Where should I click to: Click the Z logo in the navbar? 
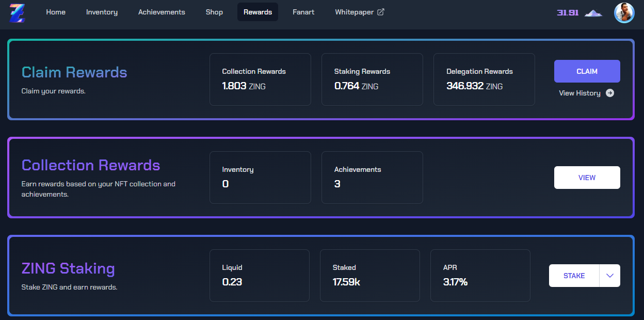[x=17, y=12]
